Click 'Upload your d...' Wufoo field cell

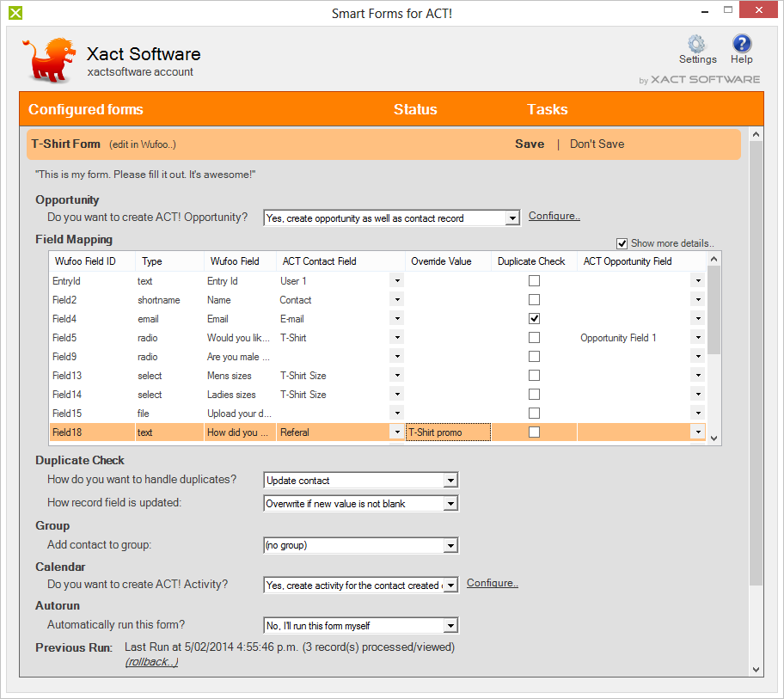click(240, 414)
